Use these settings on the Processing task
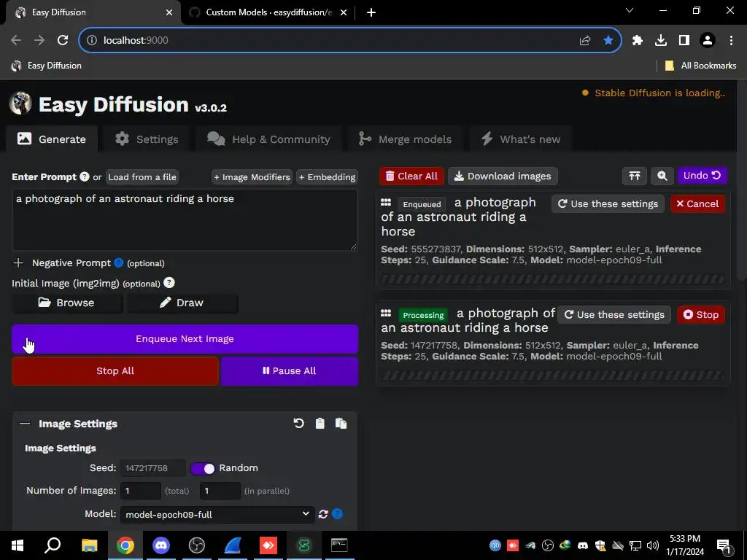Image resolution: width=747 pixels, height=560 pixels. click(614, 315)
